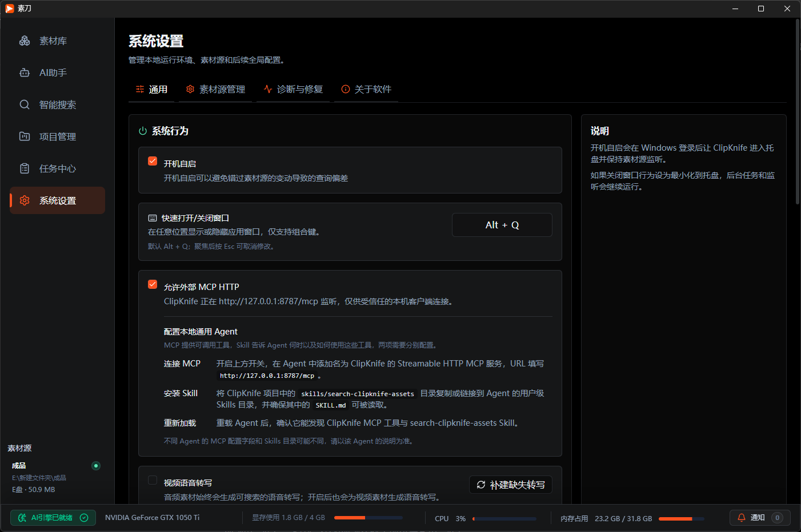Open the 关于软件 tab
801x532 pixels.
pyautogui.click(x=366, y=90)
